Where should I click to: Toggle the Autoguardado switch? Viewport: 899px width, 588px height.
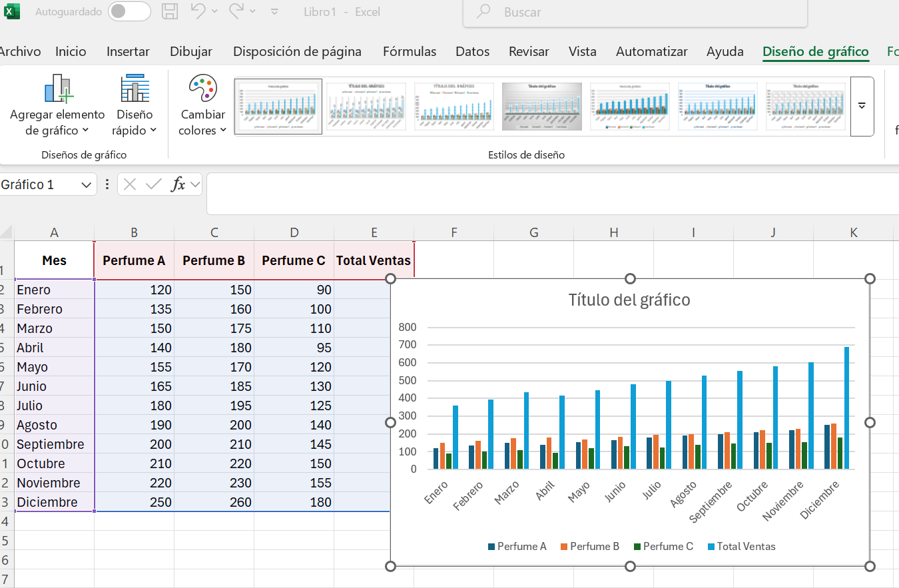[x=129, y=11]
